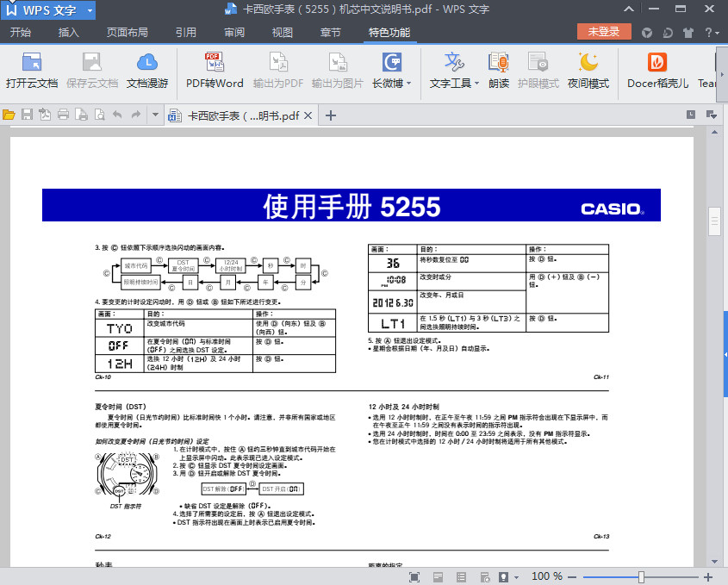This screenshot has width=728, height=585.
Task: Click the Undo arrow
Action: pos(117,115)
